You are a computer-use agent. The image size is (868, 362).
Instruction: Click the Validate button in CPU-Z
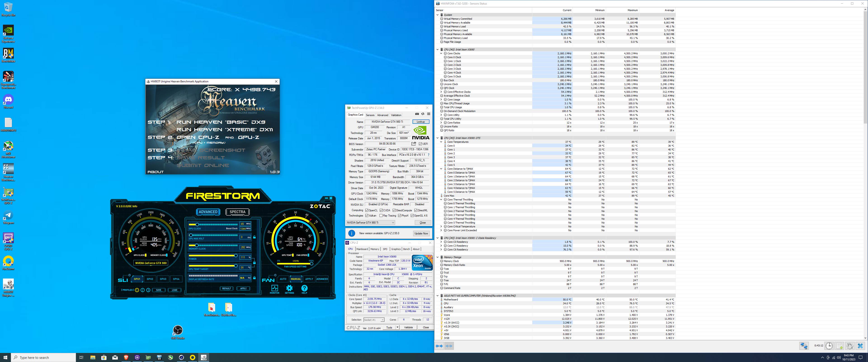point(408,327)
